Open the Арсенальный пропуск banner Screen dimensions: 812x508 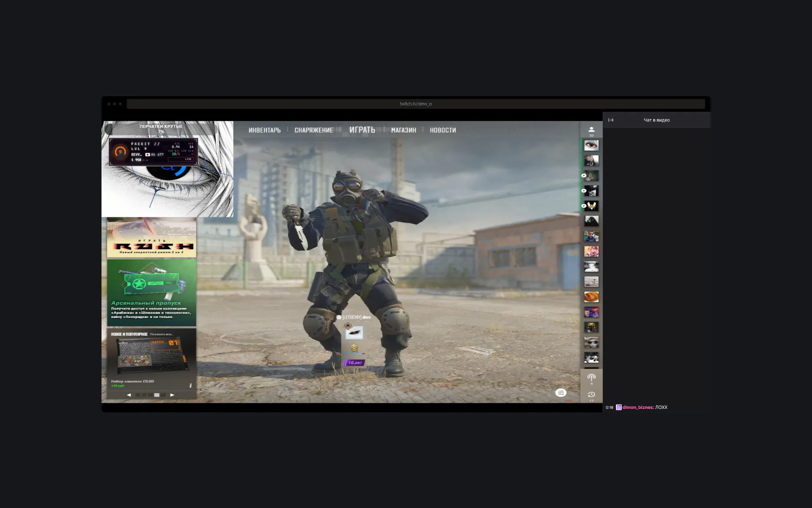click(151, 293)
